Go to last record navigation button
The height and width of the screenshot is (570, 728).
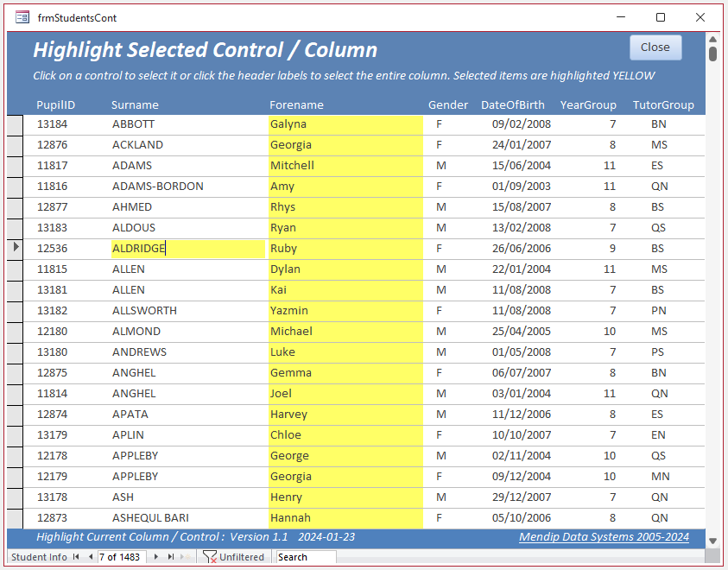point(171,556)
